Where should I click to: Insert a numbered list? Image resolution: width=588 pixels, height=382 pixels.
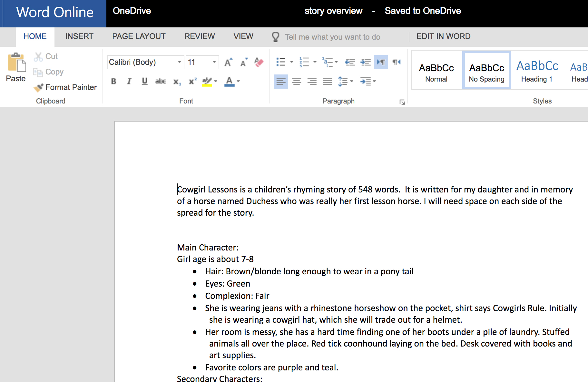(304, 62)
